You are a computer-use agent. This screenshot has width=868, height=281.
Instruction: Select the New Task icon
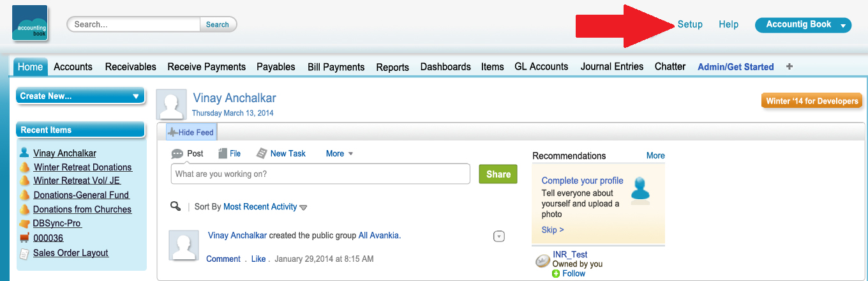tap(262, 153)
